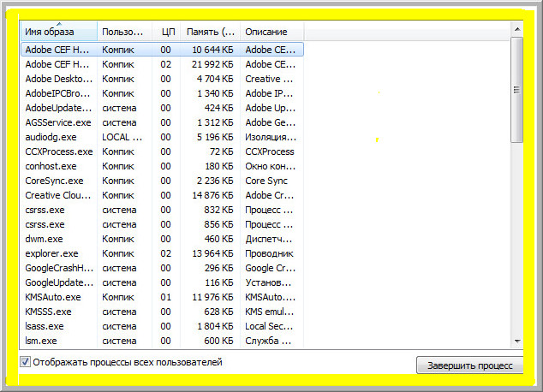The height and width of the screenshot is (392, 543).
Task: Click memory value 72 КБ
Action: click(x=221, y=151)
